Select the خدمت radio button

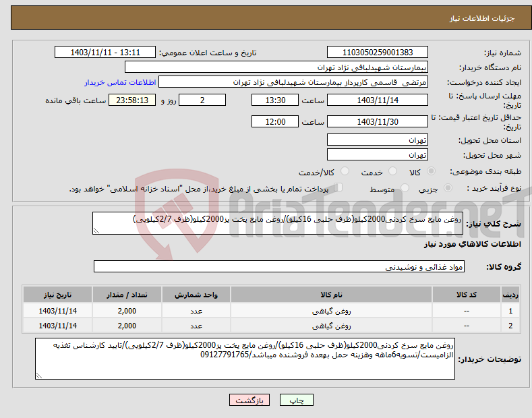(392, 171)
